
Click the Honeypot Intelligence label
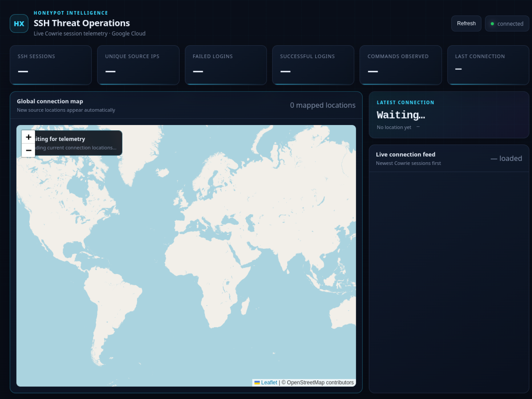click(x=71, y=13)
